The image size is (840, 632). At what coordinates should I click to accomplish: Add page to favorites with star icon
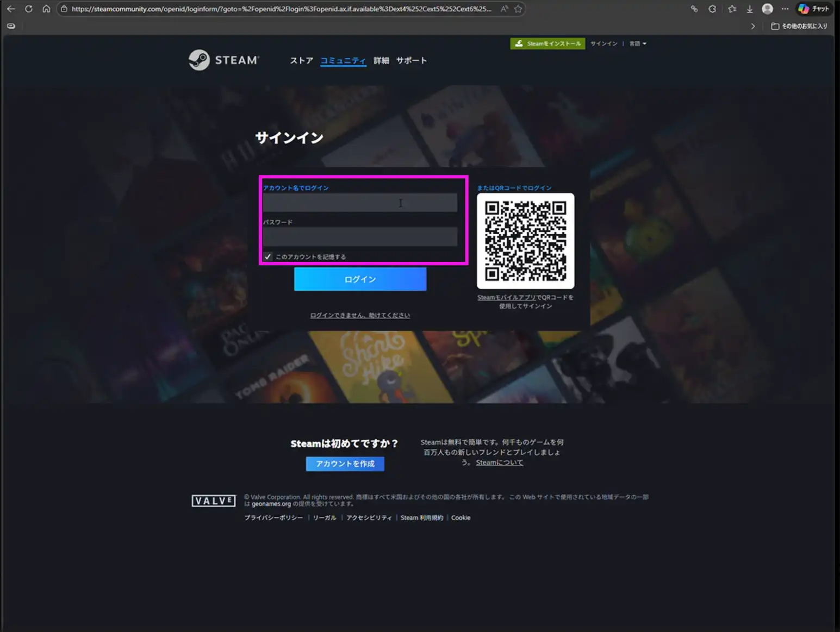(518, 9)
